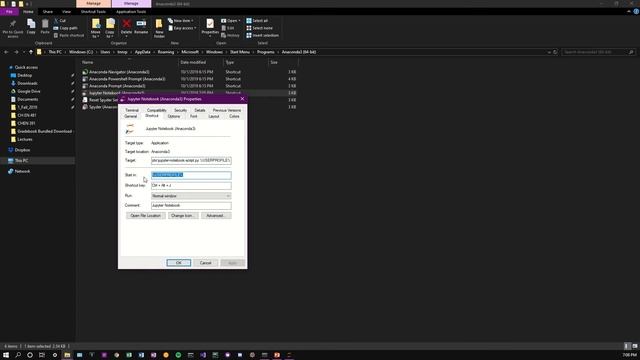Open the Windows Start button
Image resolution: width=640 pixels, height=360 pixels.
click(6, 355)
